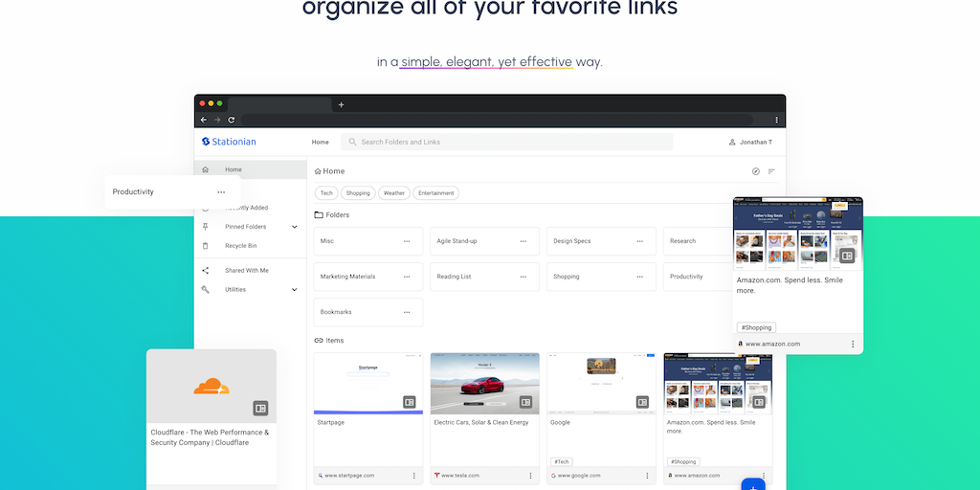Image resolution: width=980 pixels, height=490 pixels.
Task: Open Reading List folder options
Action: click(523, 277)
